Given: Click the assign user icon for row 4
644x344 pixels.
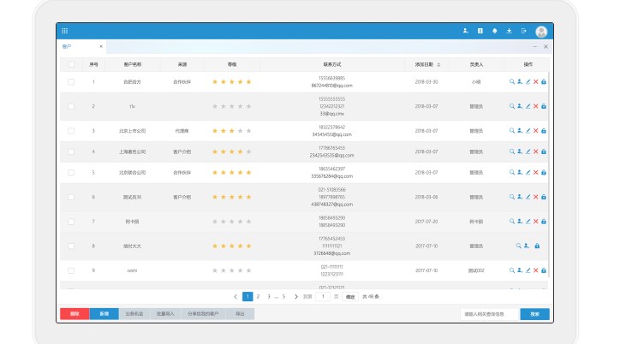Looking at the screenshot, I should point(520,151).
